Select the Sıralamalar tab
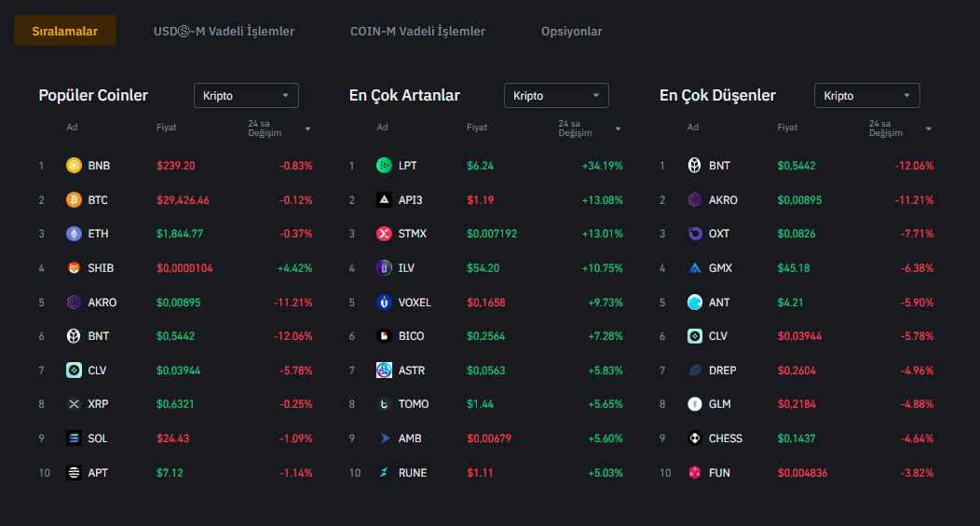 pyautogui.click(x=65, y=32)
